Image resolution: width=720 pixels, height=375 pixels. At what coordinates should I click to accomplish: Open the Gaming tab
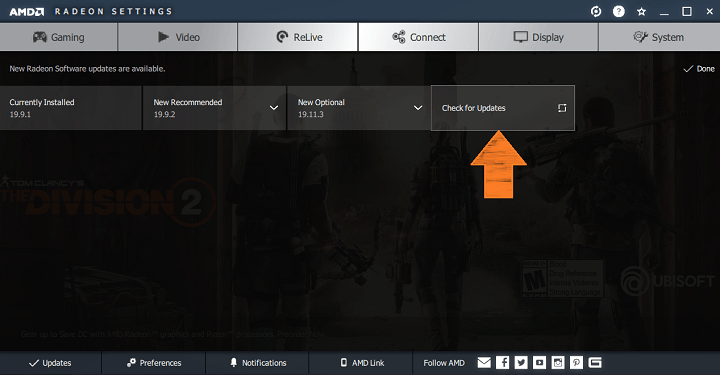click(x=59, y=37)
